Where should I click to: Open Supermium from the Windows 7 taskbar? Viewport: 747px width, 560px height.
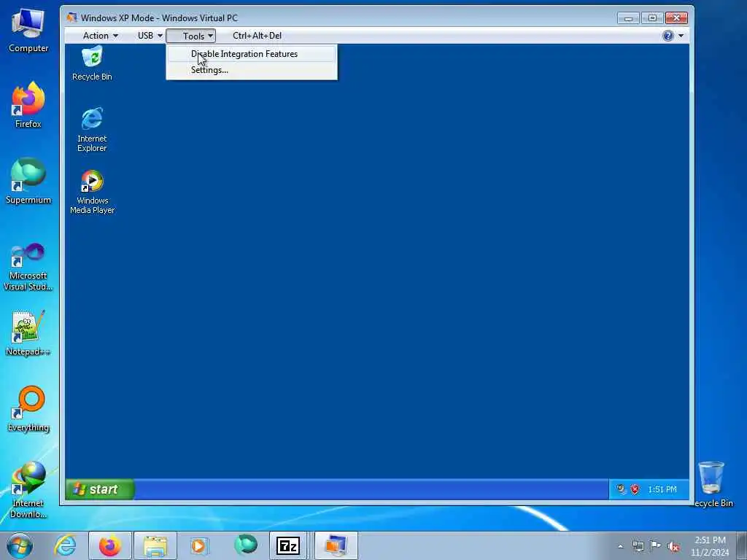click(246, 545)
